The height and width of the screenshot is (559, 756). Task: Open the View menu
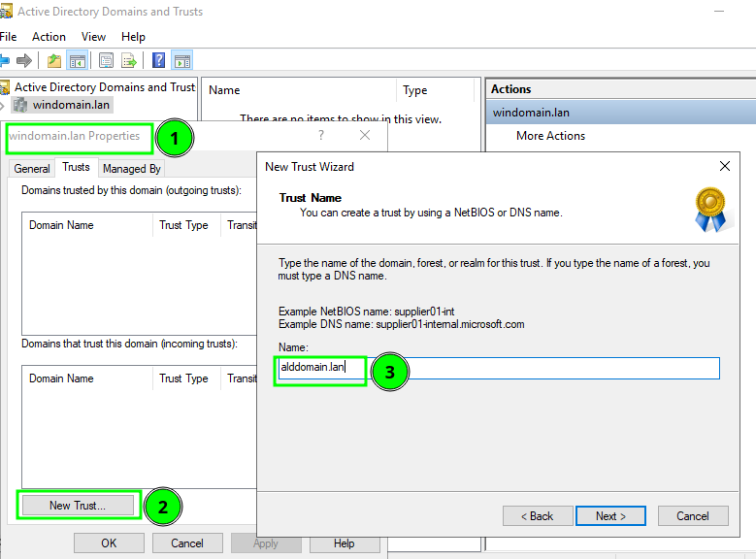tap(93, 37)
